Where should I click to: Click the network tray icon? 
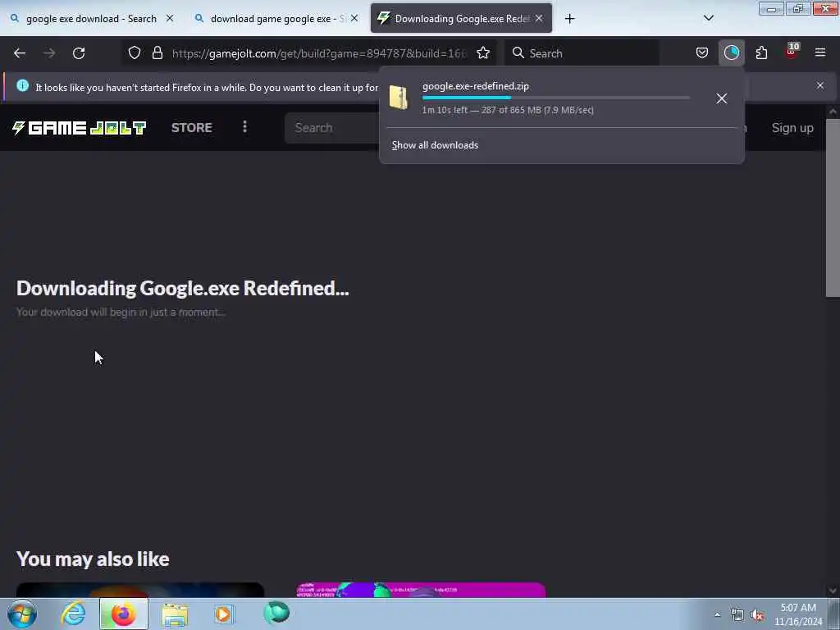pos(737,615)
